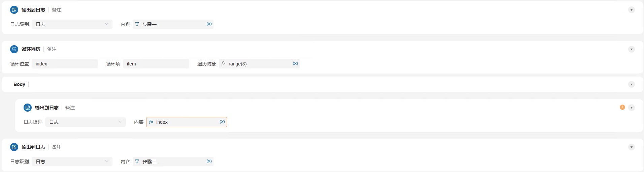This screenshot has height=172, width=644.
Task: Click the variable (x) icon in the 步骤二 content field
Action: click(x=209, y=161)
